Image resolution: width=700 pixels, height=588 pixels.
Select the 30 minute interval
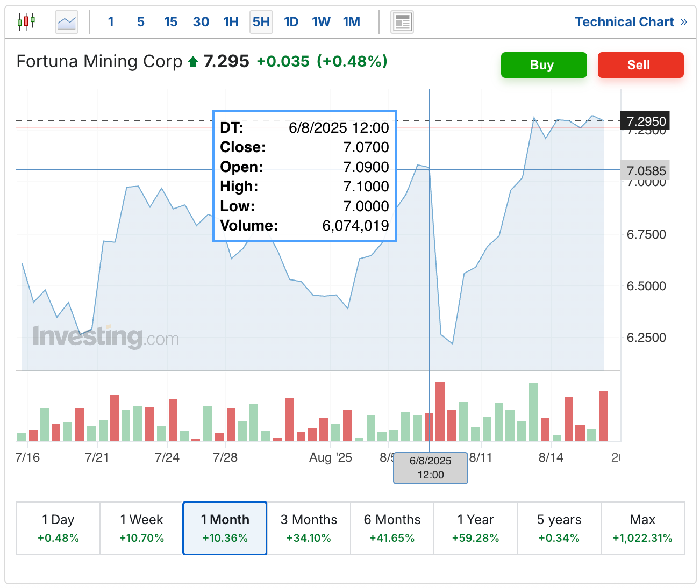coord(201,22)
